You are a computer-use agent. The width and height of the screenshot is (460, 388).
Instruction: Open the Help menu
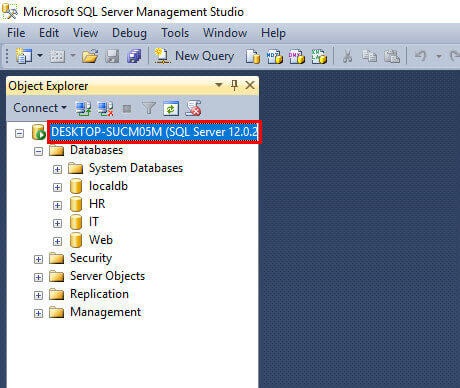tap(273, 33)
